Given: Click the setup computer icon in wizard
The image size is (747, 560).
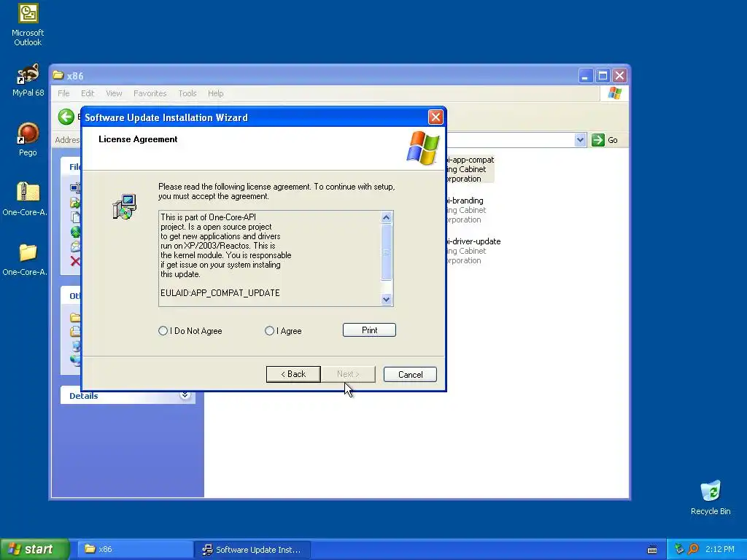Looking at the screenshot, I should tap(124, 206).
